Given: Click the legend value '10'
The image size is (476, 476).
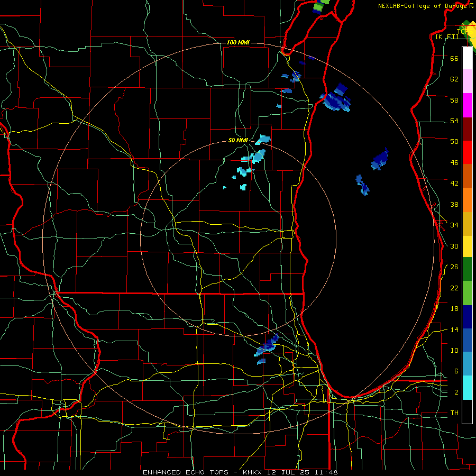Looking at the screenshot, I should point(454,350).
